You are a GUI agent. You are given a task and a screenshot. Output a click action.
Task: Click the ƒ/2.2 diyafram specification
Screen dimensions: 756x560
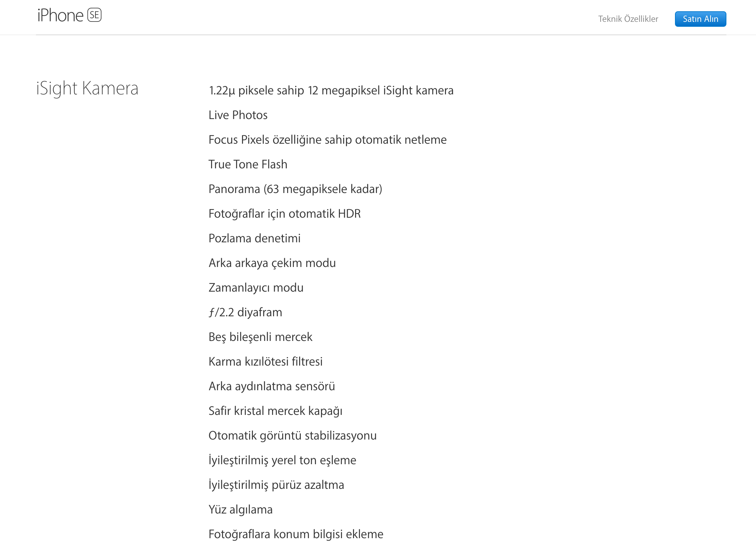(245, 312)
